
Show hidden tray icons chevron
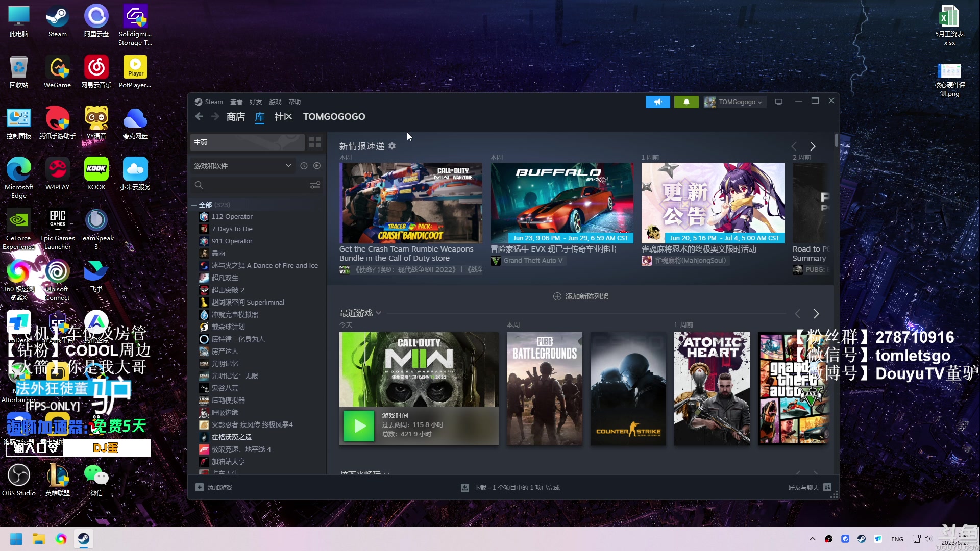click(x=813, y=539)
